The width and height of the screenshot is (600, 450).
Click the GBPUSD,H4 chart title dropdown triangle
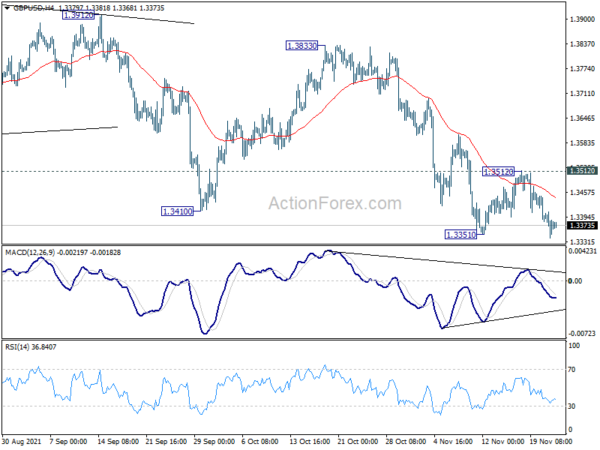point(7,8)
